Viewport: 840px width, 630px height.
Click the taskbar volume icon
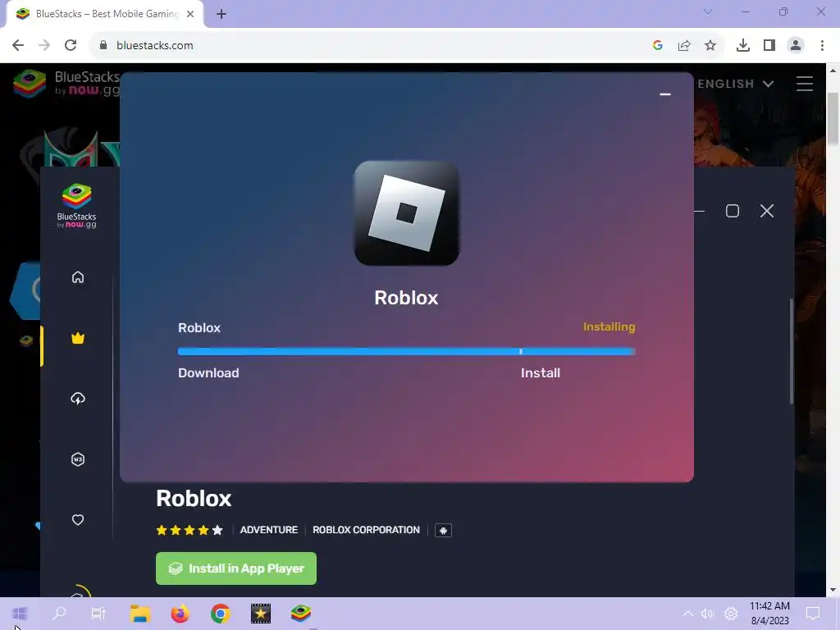(x=708, y=614)
